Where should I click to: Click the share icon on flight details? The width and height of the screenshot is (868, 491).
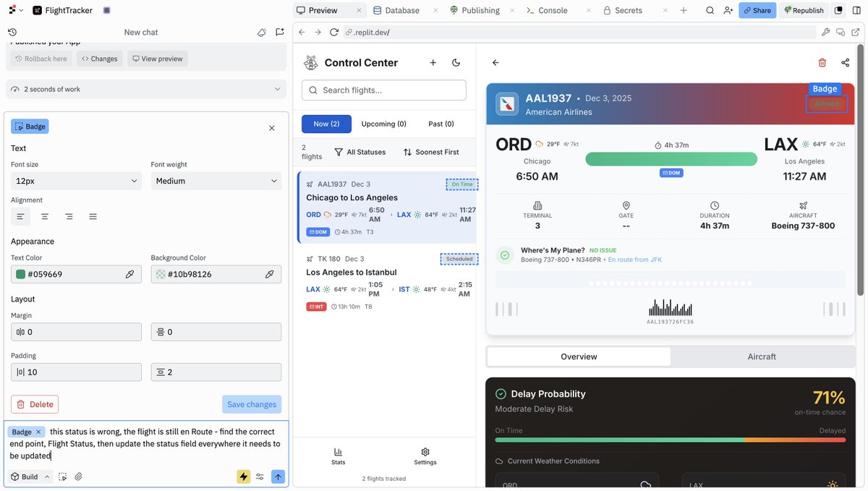click(846, 63)
